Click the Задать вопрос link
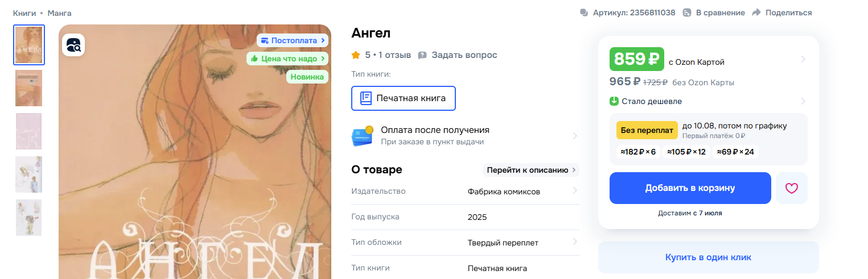Image resolution: width=868 pixels, height=279 pixels. (x=464, y=55)
